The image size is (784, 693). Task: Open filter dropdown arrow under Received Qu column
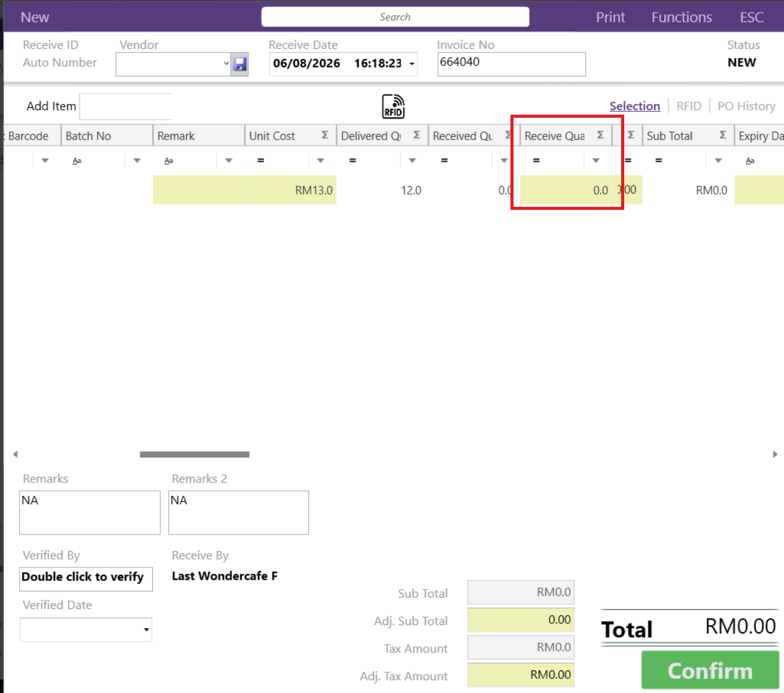pyautogui.click(x=504, y=161)
